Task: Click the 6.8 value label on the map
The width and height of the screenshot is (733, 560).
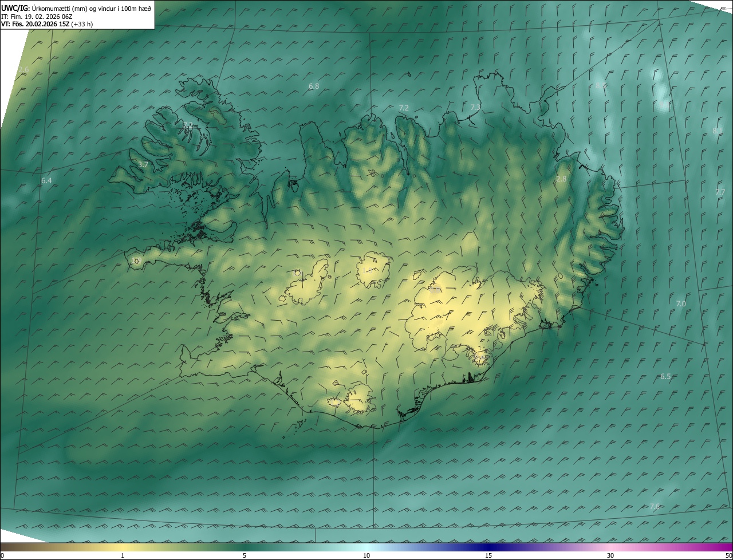Action: 314,86
